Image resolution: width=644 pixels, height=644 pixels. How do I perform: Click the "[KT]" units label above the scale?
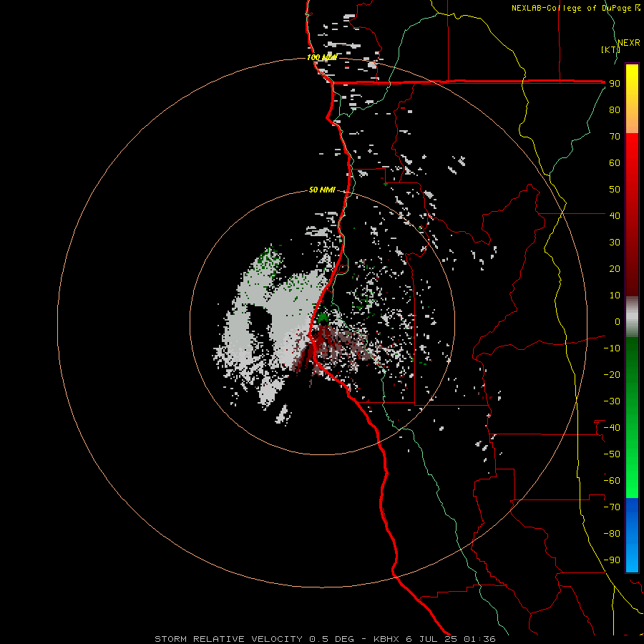pos(610,49)
